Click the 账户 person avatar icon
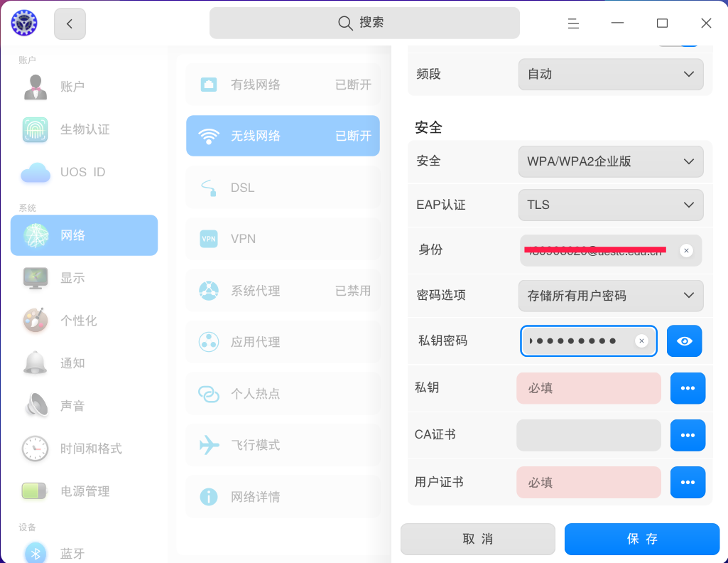728x563 pixels. 36,87
